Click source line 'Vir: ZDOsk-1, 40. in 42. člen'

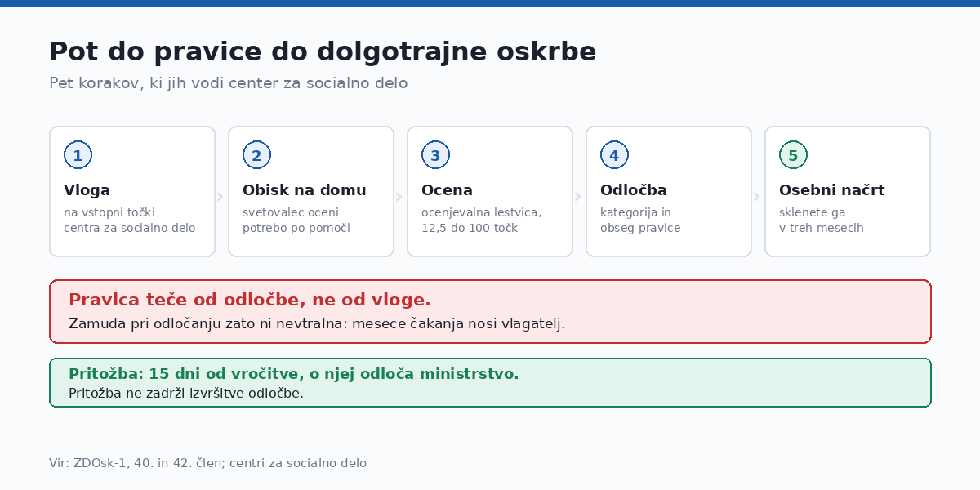(x=208, y=463)
